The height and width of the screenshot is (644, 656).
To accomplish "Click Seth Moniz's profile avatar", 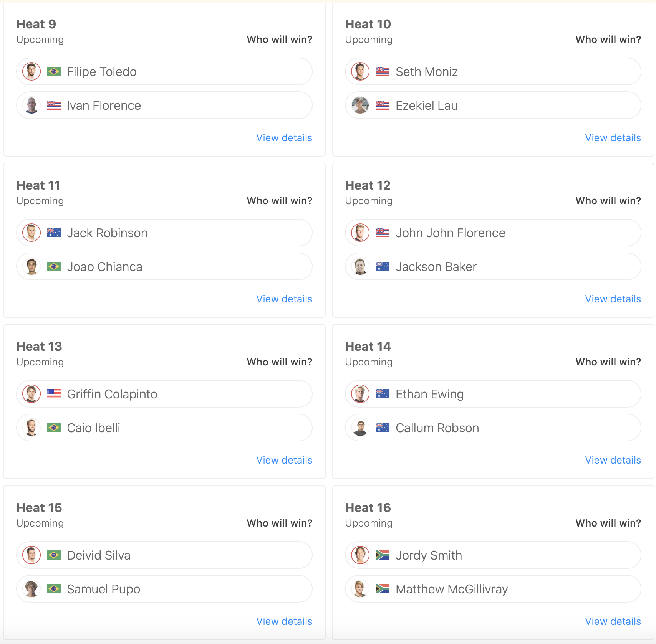I will pyautogui.click(x=360, y=72).
